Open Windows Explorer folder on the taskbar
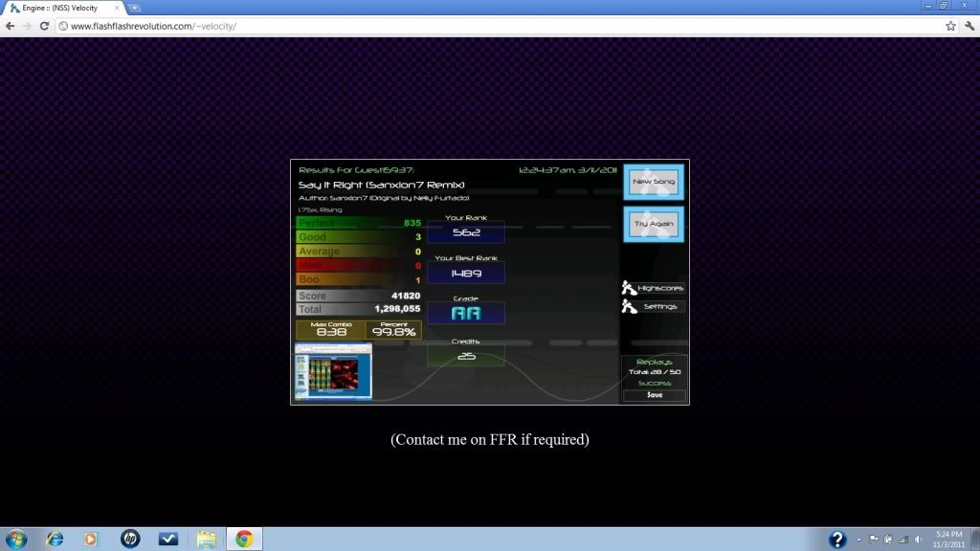980x551 pixels. [x=206, y=539]
